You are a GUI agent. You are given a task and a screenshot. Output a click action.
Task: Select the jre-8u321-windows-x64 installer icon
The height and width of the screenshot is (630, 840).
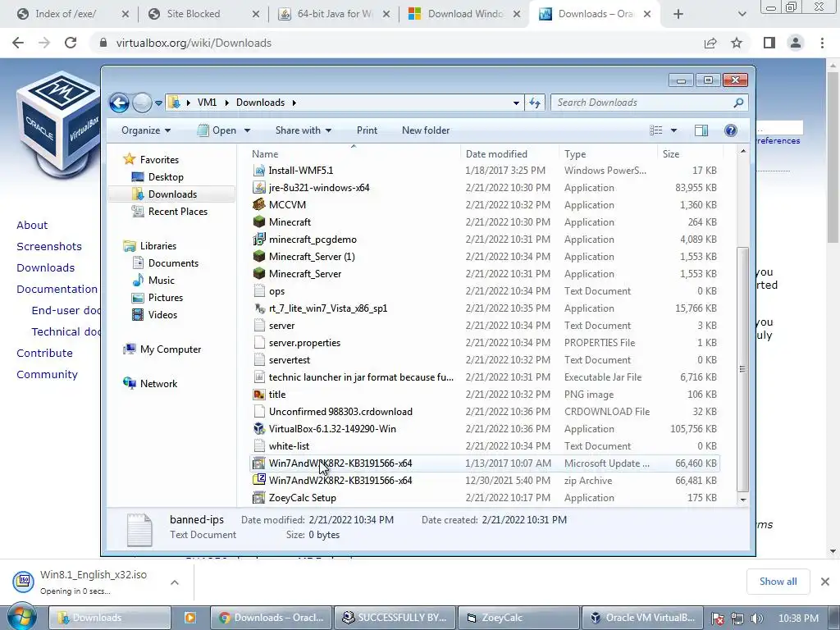[x=259, y=188]
